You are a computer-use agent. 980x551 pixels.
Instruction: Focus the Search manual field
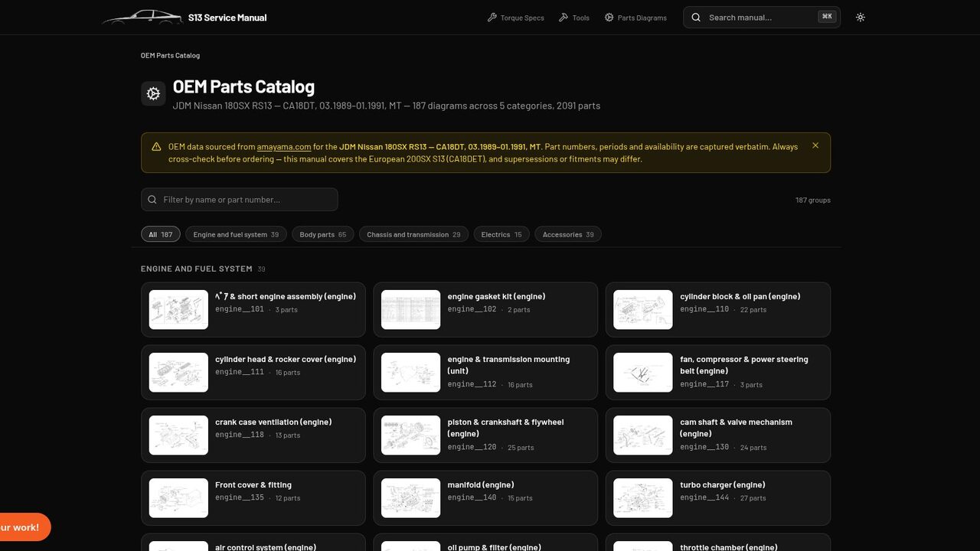(x=762, y=18)
